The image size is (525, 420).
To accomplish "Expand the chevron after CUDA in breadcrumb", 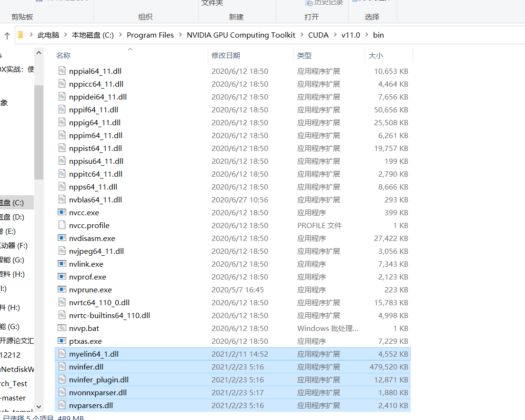I will 335,35.
